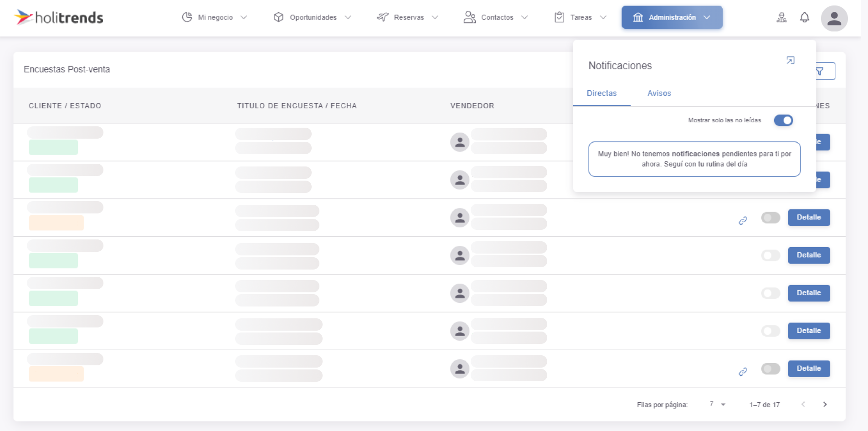The height and width of the screenshot is (431, 868).
Task: Click the Oportunidades box icon
Action: tap(278, 17)
